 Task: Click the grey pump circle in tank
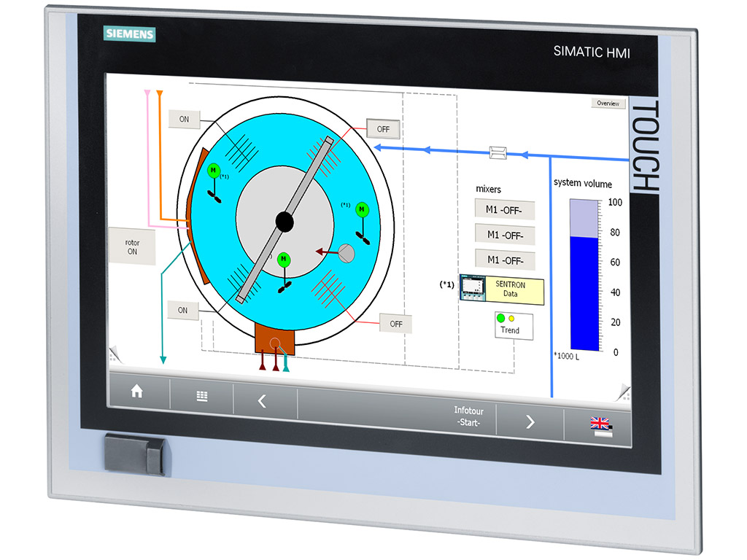pyautogui.click(x=345, y=252)
